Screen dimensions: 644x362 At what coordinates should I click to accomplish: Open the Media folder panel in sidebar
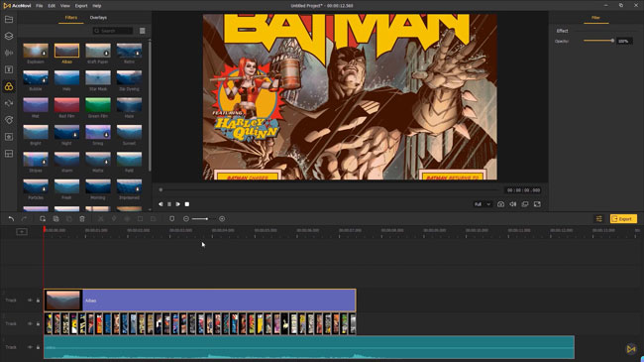click(x=9, y=19)
